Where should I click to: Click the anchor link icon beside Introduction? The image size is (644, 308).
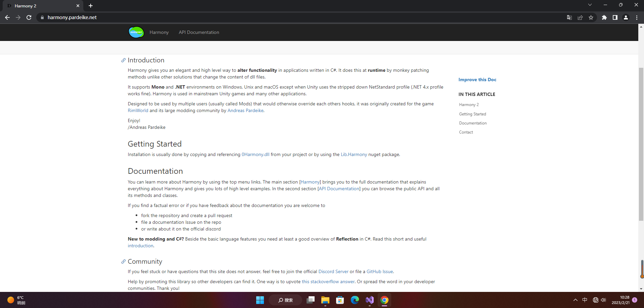[x=123, y=60]
